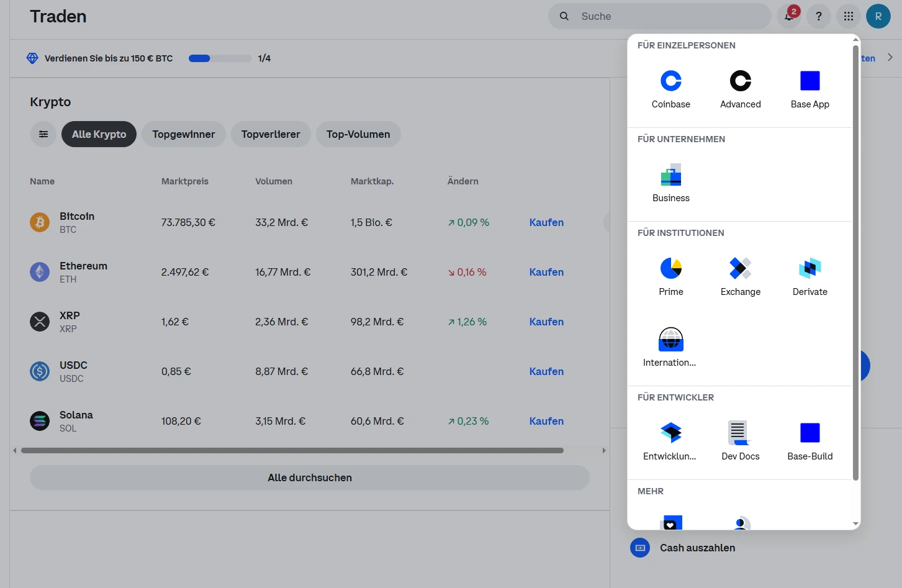Open the Derivate app icon
This screenshot has width=902, height=588.
coord(810,268)
